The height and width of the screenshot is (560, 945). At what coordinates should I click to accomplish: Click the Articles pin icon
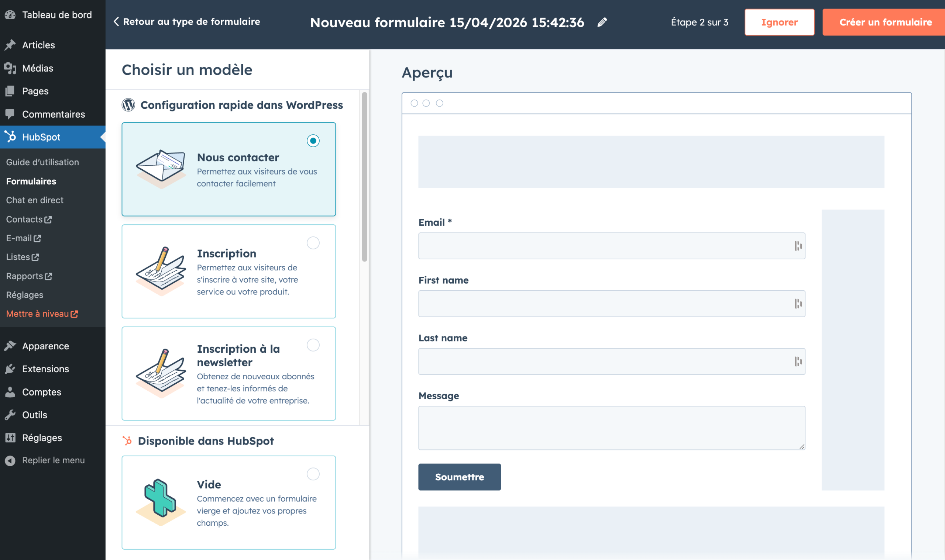tap(10, 45)
